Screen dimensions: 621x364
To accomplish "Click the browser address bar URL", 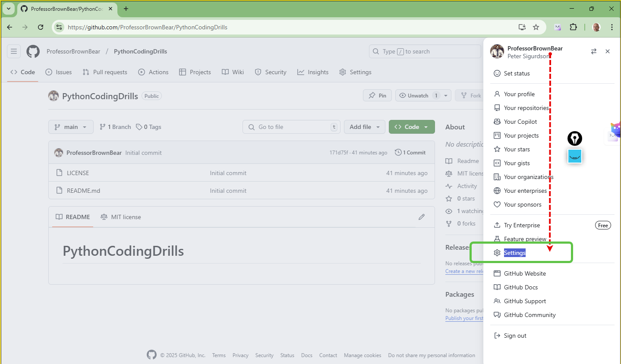I will [x=148, y=27].
